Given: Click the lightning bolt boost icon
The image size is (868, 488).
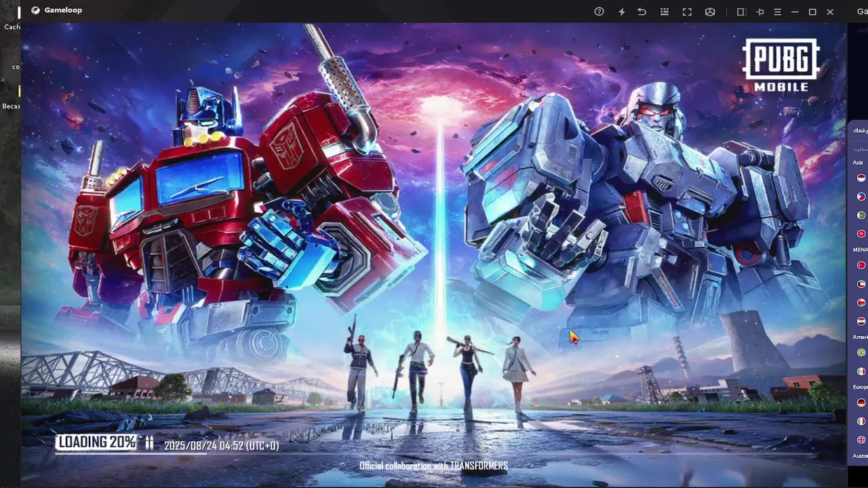Looking at the screenshot, I should [621, 12].
